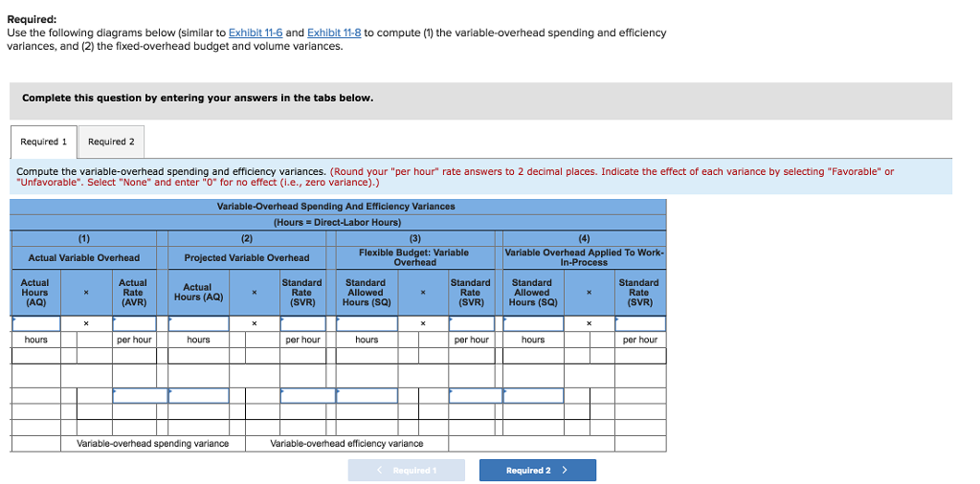Click the blue Required 2 next button
980x484 pixels.
click(x=538, y=471)
